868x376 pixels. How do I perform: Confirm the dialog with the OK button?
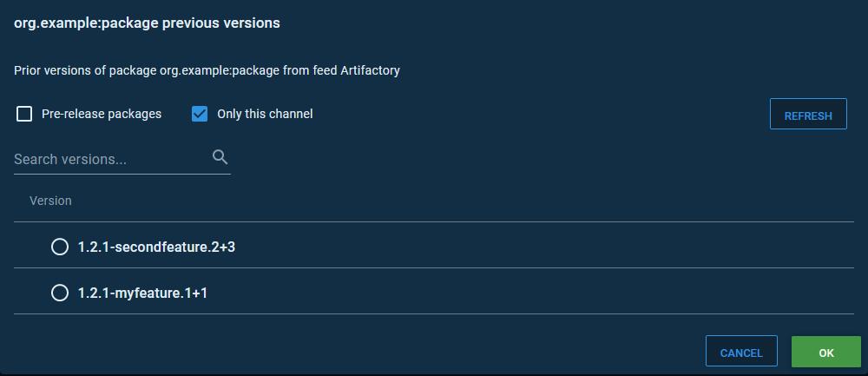pos(825,353)
